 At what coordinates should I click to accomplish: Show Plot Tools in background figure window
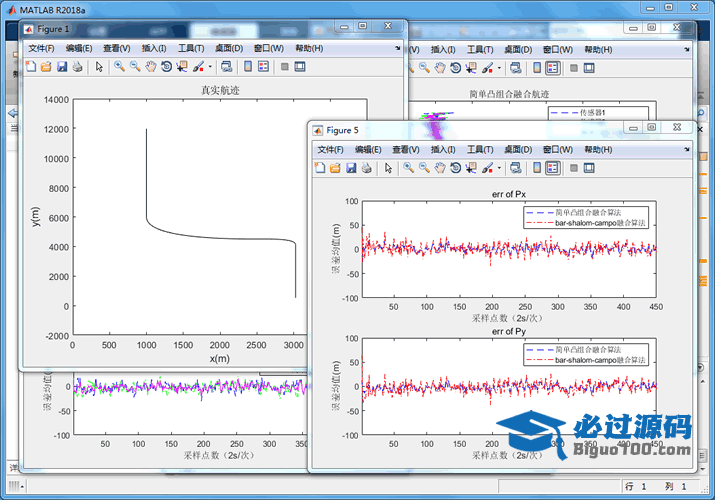pyautogui.click(x=589, y=68)
